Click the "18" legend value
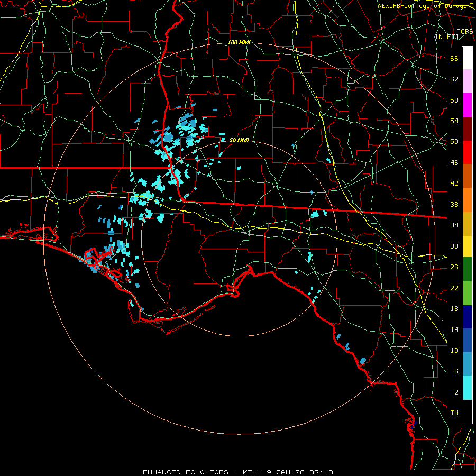The image size is (476, 476). [x=454, y=309]
